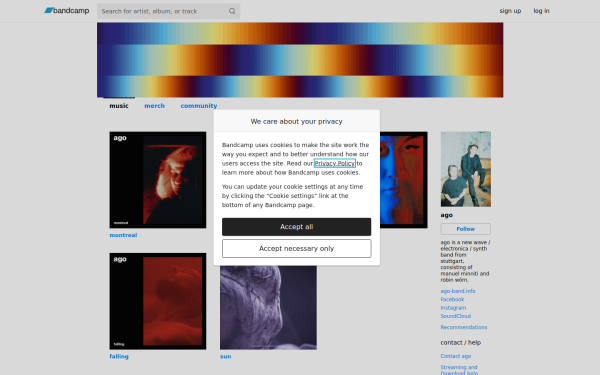Open the montreal album cover
The width and height of the screenshot is (600, 375).
pyautogui.click(x=158, y=180)
